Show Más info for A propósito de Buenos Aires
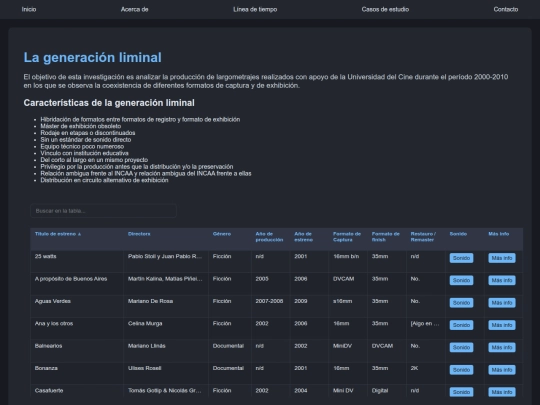 coord(502,280)
